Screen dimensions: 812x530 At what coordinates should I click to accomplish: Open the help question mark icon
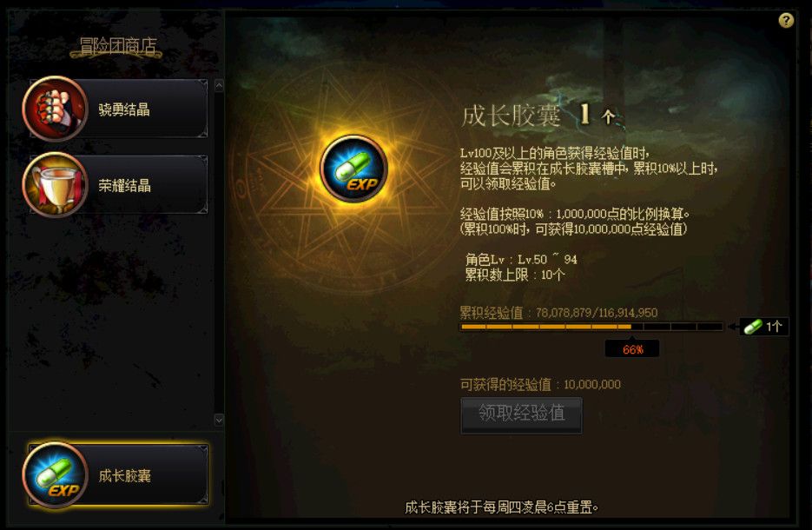(x=786, y=20)
